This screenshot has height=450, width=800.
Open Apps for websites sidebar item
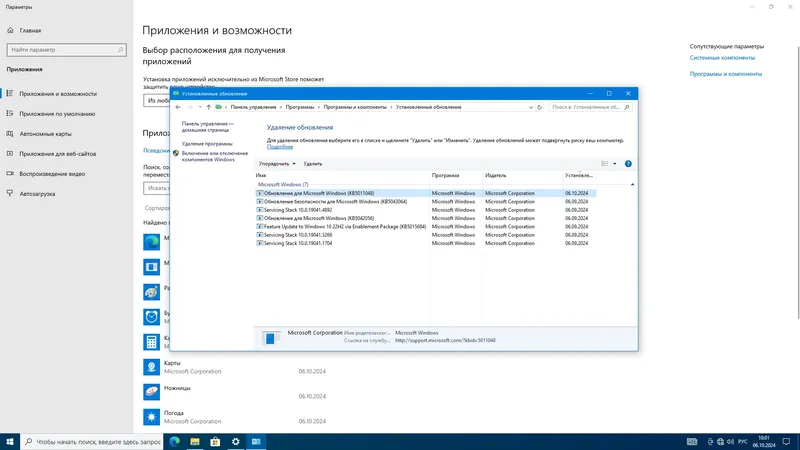click(x=58, y=154)
